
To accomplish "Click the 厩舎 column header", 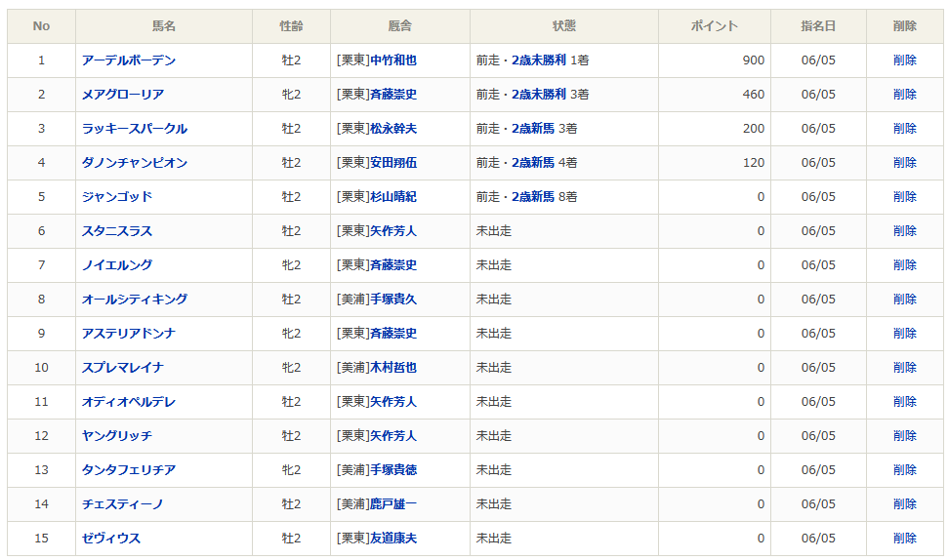I will [x=400, y=26].
